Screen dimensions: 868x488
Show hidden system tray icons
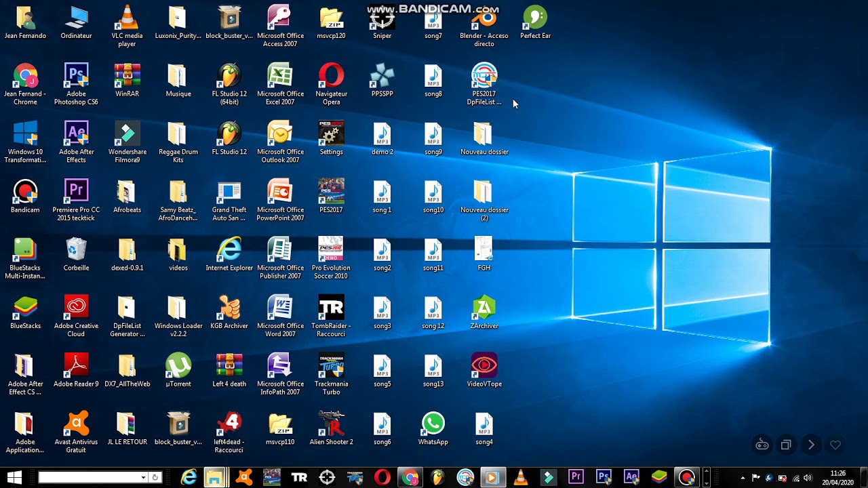pyautogui.click(x=743, y=477)
